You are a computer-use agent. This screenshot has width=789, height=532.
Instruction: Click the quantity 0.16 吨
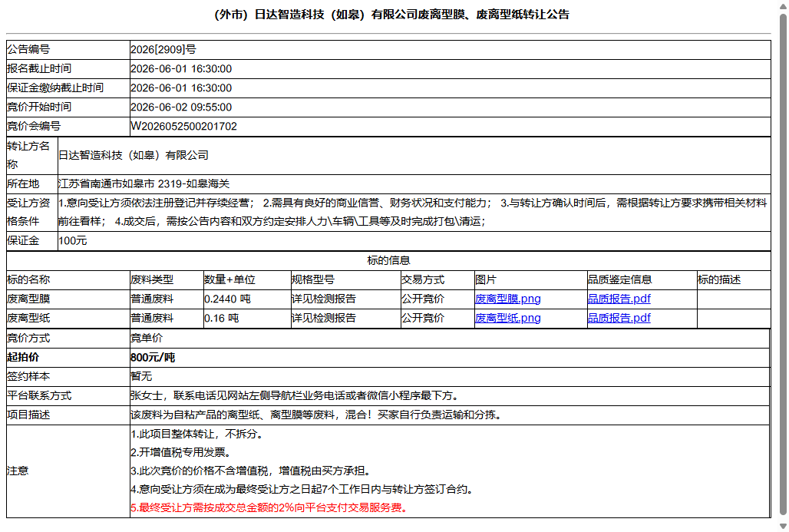point(221,318)
